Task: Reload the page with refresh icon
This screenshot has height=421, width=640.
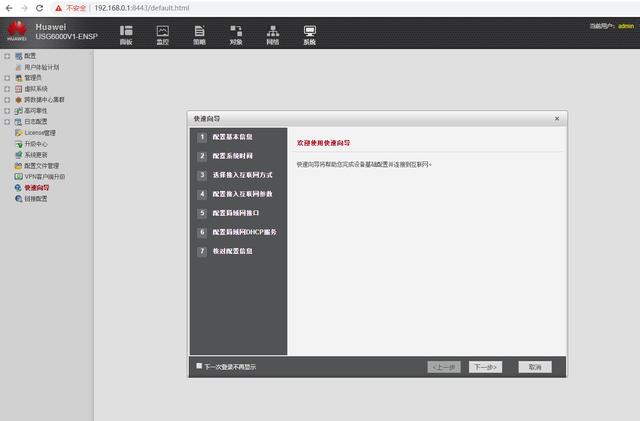Action: (40, 8)
